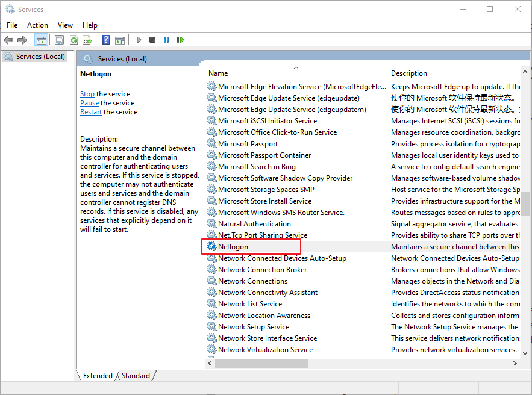Image resolution: width=532 pixels, height=395 pixels.
Task: Click the Back navigation arrow icon
Action: click(8, 39)
